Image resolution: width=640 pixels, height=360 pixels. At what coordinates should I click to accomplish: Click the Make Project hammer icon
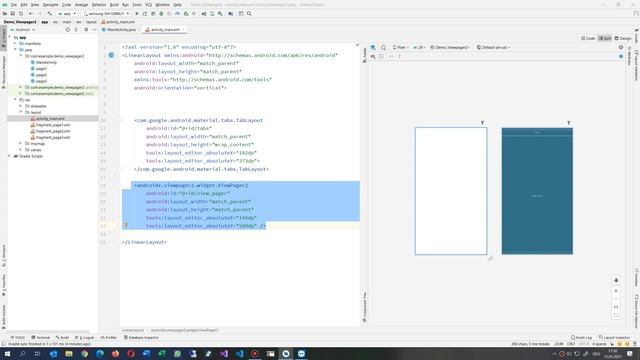(x=50, y=13)
